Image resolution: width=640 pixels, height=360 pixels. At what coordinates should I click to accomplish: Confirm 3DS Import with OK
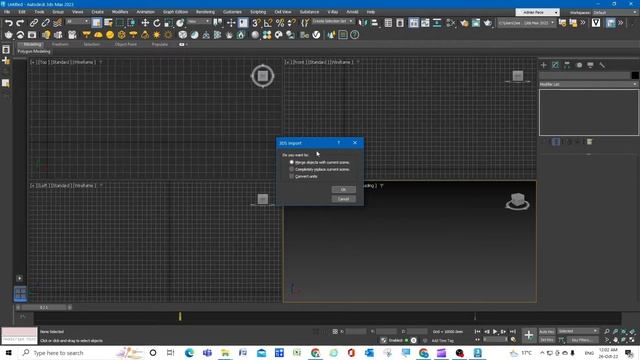coord(343,189)
